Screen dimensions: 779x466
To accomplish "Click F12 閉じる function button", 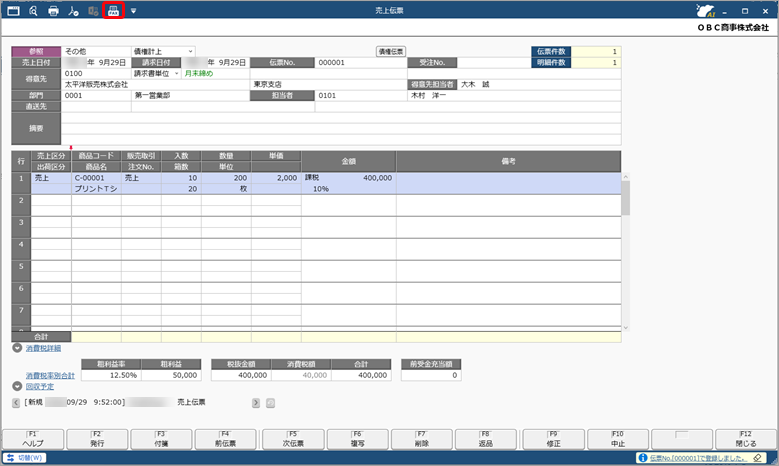I will pos(746,439).
